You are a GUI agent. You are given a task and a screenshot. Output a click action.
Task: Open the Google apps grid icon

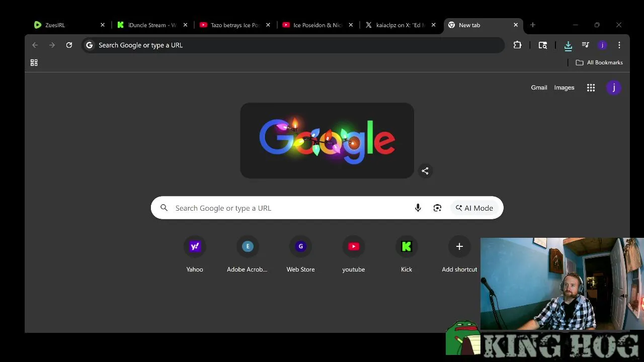coord(591,87)
